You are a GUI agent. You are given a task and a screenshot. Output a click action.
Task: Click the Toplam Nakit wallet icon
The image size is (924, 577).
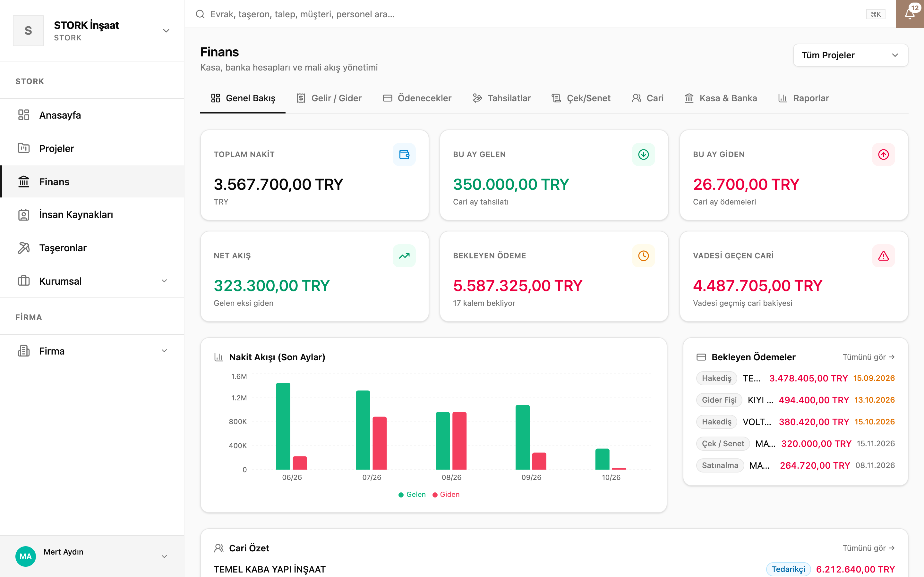pyautogui.click(x=404, y=155)
